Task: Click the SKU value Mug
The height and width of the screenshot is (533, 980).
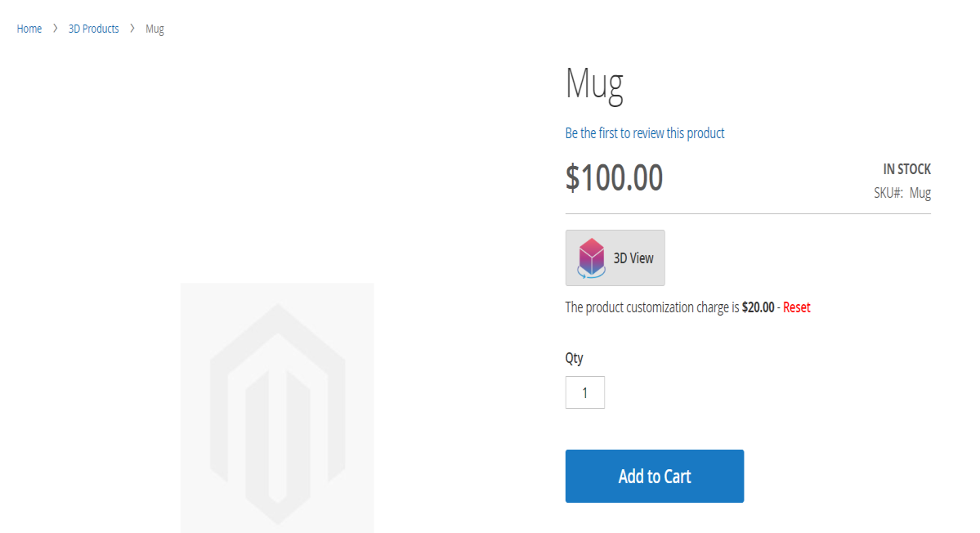Action: 920,193
